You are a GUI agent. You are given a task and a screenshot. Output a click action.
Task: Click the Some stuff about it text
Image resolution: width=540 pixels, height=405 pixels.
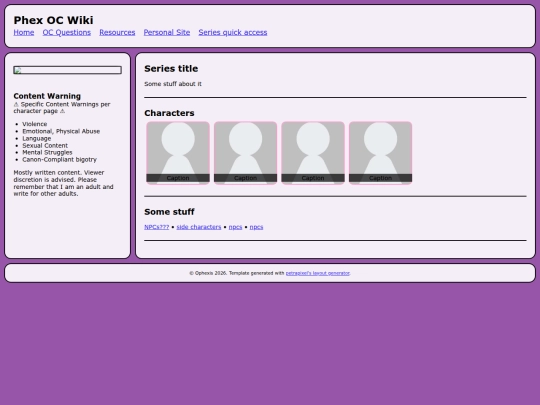(173, 84)
